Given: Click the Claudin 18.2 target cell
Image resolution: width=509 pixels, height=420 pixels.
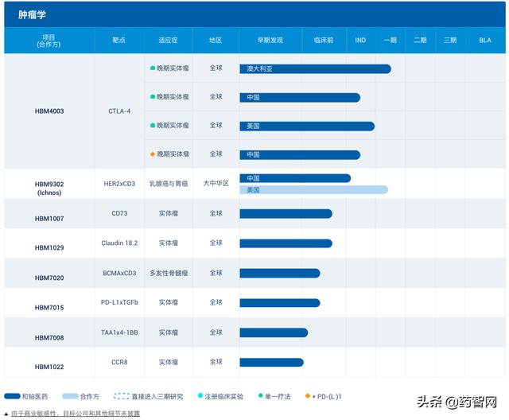Looking at the screenshot, I should 119,243.
